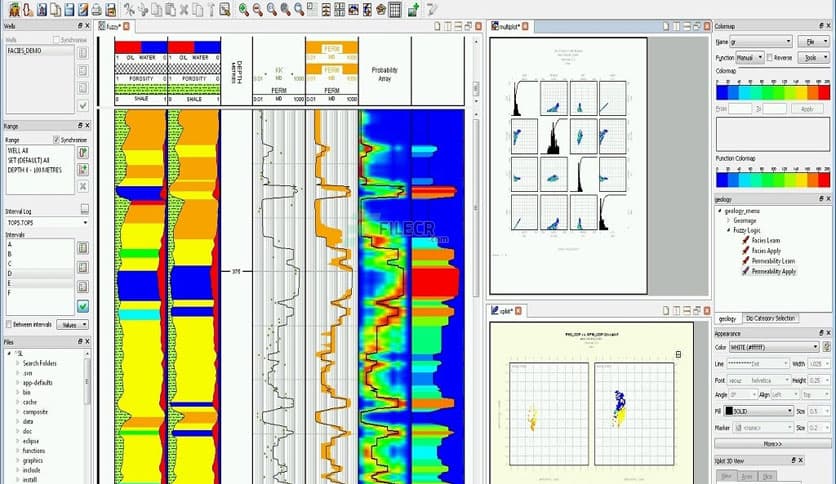Click the Cut scissors icon
Screen dimensions: 836x484
click(129, 10)
